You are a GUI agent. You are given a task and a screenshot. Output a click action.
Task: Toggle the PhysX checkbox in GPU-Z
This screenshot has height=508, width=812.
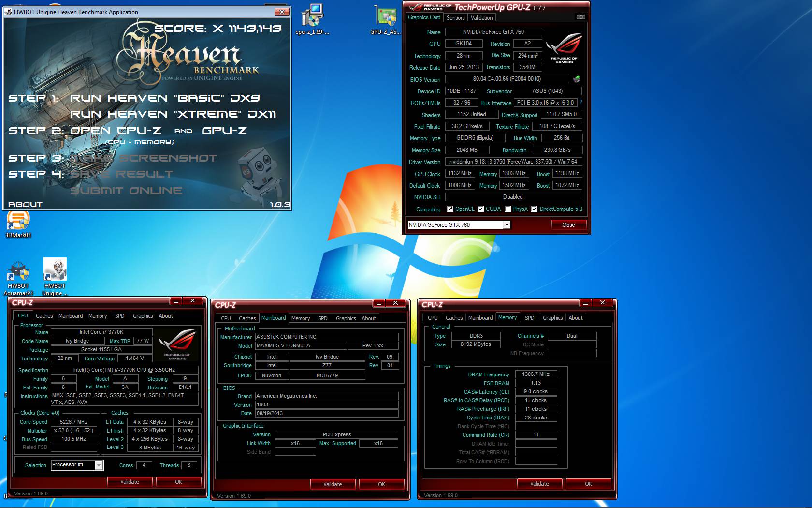point(508,209)
